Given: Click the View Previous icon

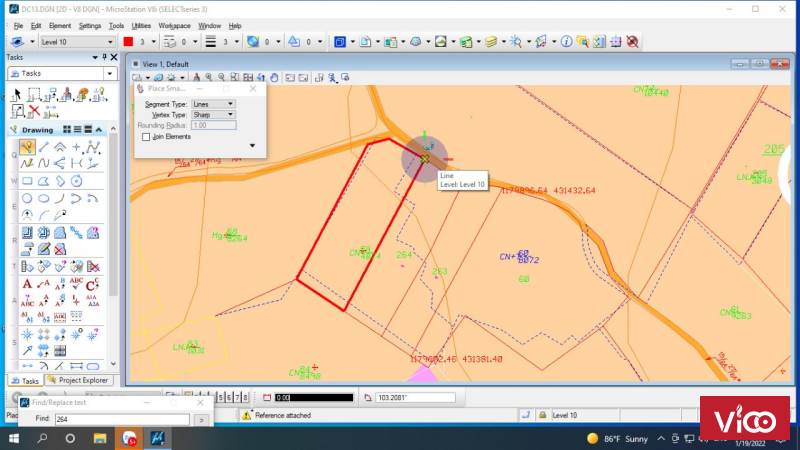Looking at the screenshot, I should tap(290, 78).
